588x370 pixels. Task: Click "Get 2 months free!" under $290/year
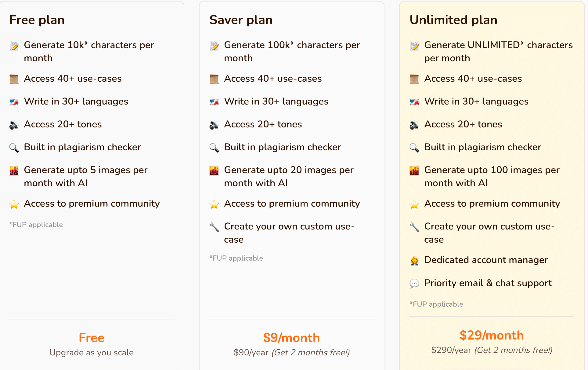coord(513,350)
